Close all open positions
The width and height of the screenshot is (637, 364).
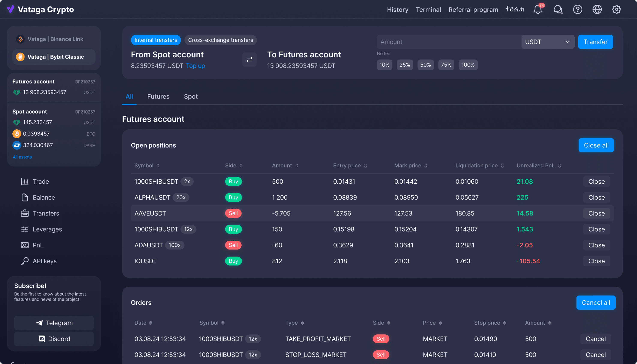596,145
